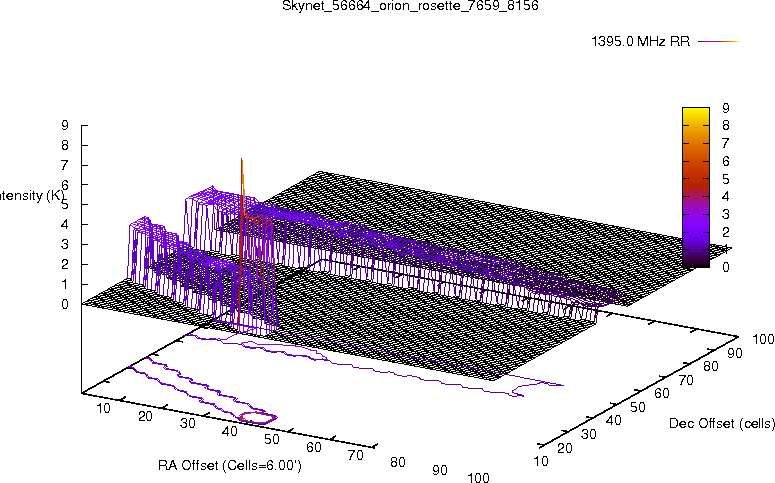775x483 pixels.
Task: Click intensity axis tick value 8
Action: point(65,145)
